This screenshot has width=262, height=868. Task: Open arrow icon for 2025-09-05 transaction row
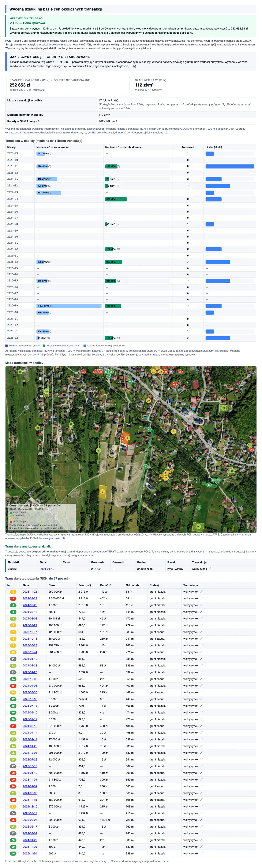[201, 820]
